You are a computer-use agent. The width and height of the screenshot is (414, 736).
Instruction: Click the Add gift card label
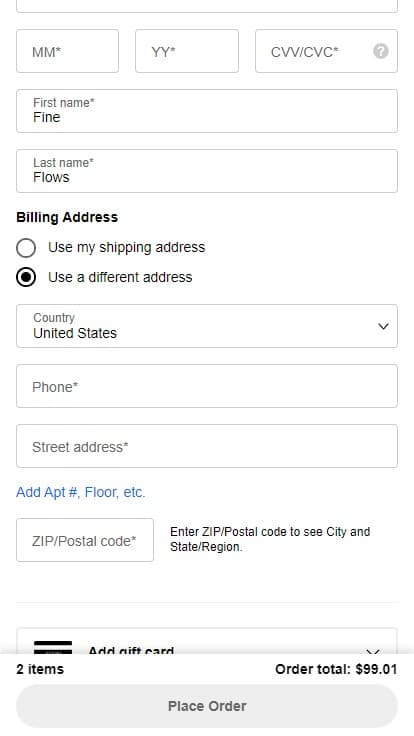pos(131,650)
